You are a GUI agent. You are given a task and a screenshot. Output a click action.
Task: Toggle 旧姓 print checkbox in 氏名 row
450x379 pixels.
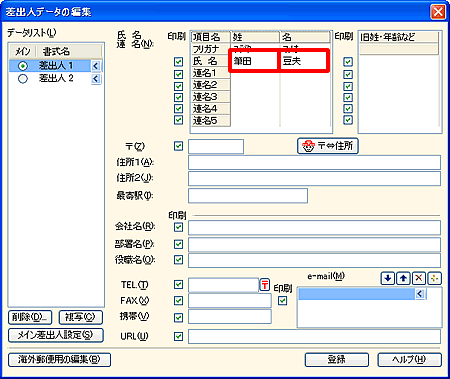348,62
